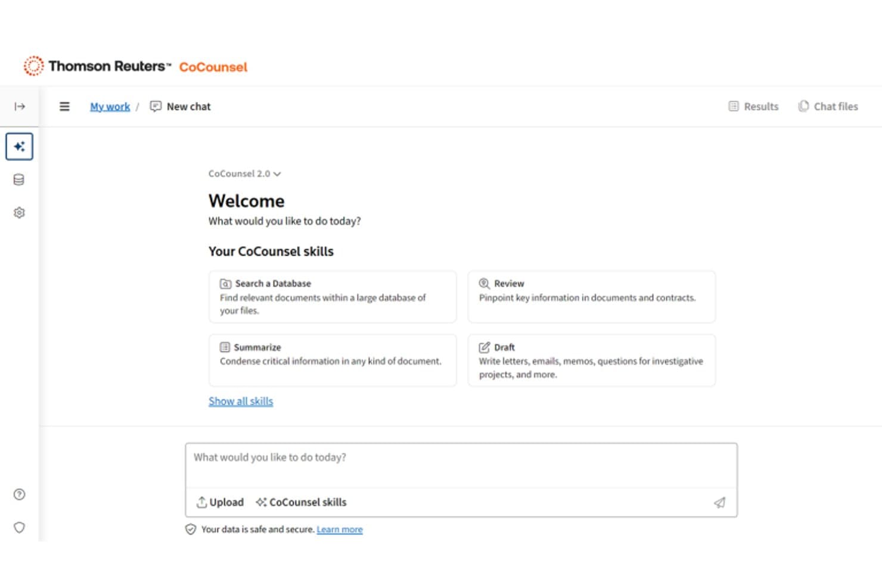Screen dimensions: 882x588
Task: Click the Thomson Reuters logo
Action: point(97,66)
